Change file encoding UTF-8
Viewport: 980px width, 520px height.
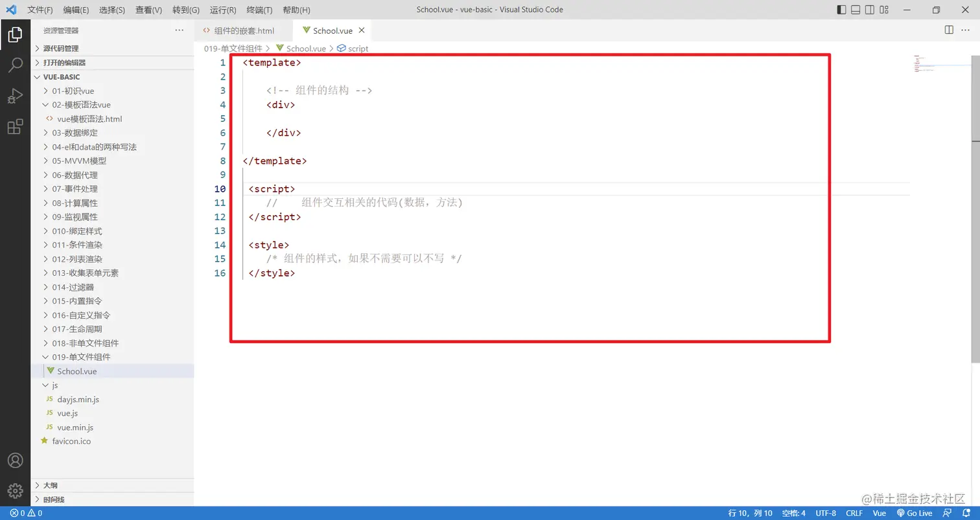pos(826,513)
